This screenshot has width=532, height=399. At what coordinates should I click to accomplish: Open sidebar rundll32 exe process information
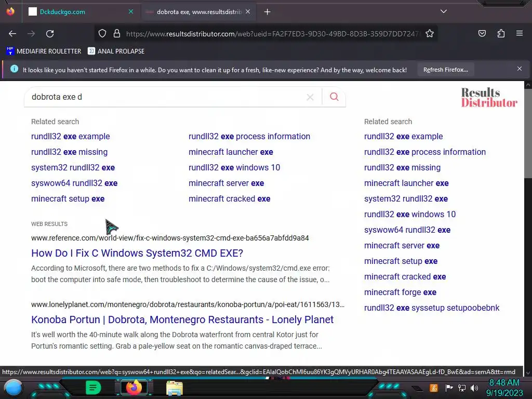click(425, 152)
